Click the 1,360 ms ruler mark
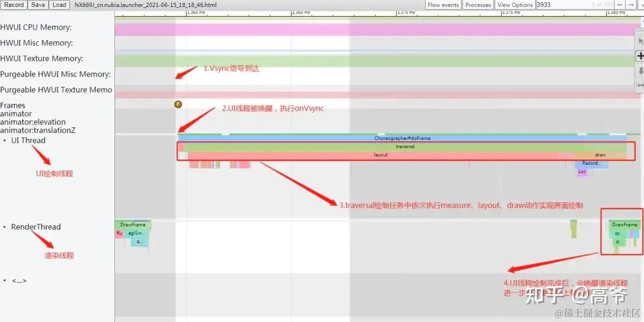The height and width of the screenshot is (322, 644). click(x=196, y=12)
